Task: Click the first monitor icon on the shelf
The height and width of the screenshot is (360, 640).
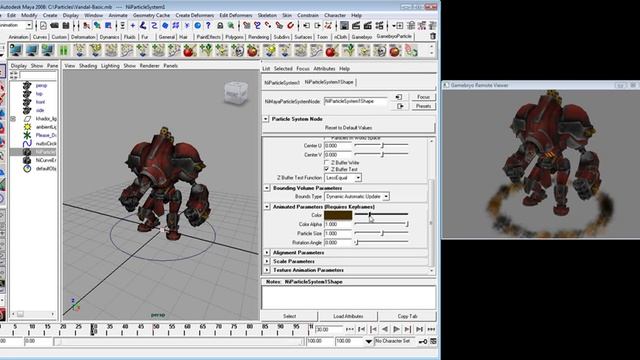Action: [x=16, y=51]
